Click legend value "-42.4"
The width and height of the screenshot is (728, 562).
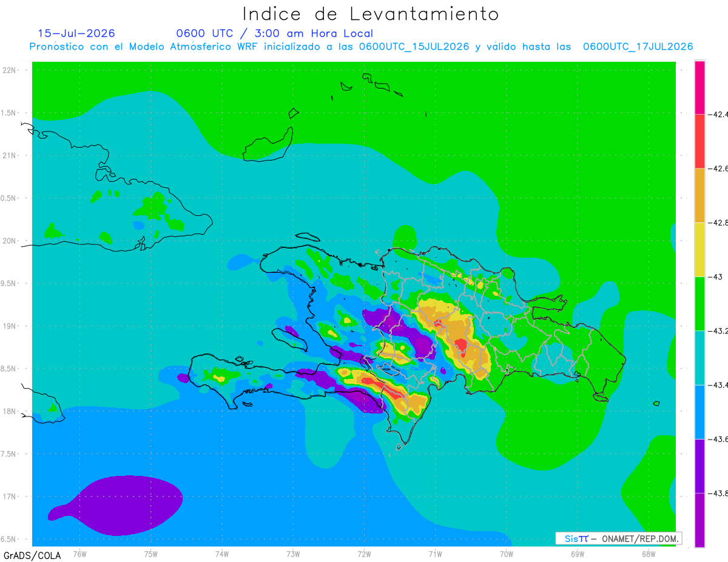(718, 114)
